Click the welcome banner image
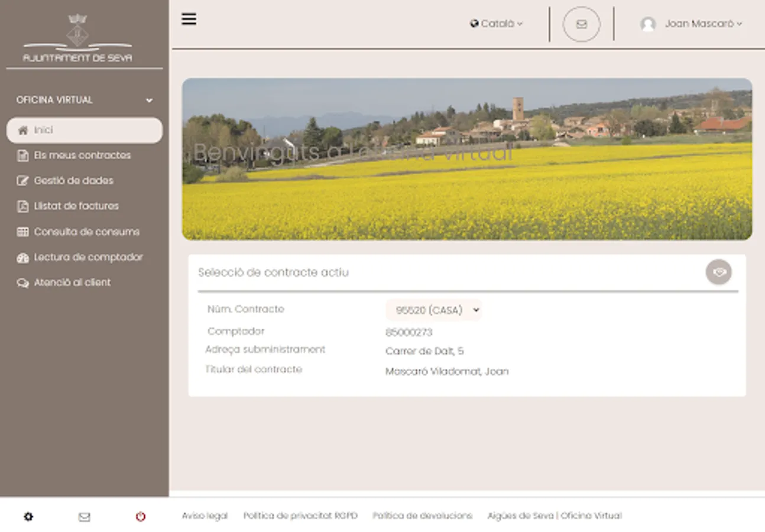The height and width of the screenshot is (532, 765). pos(467,159)
